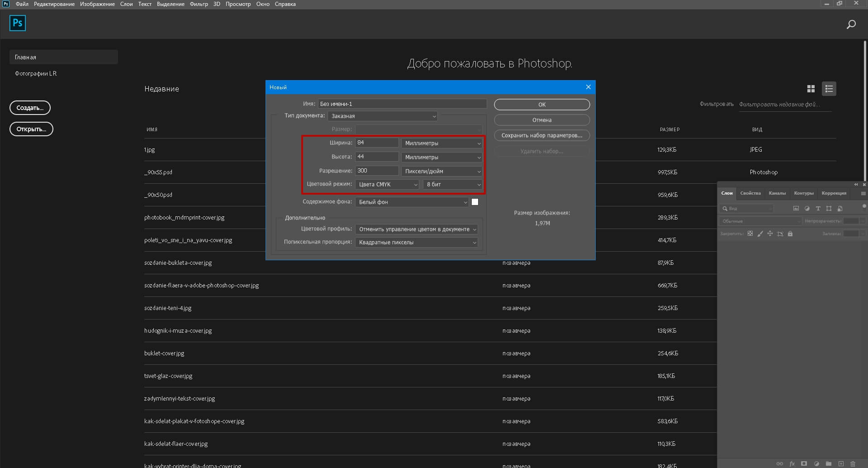Image resolution: width=868 pixels, height=468 pixels.
Task: Select Фотографии LR in sidebar
Action: pos(36,73)
